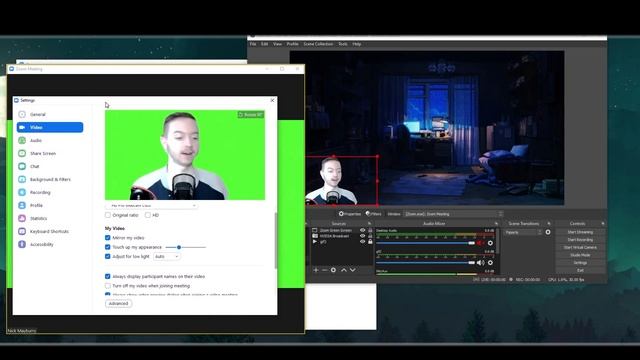Open Background & Filters settings in Zoom
The width and height of the screenshot is (640, 360).
pyautogui.click(x=50, y=180)
